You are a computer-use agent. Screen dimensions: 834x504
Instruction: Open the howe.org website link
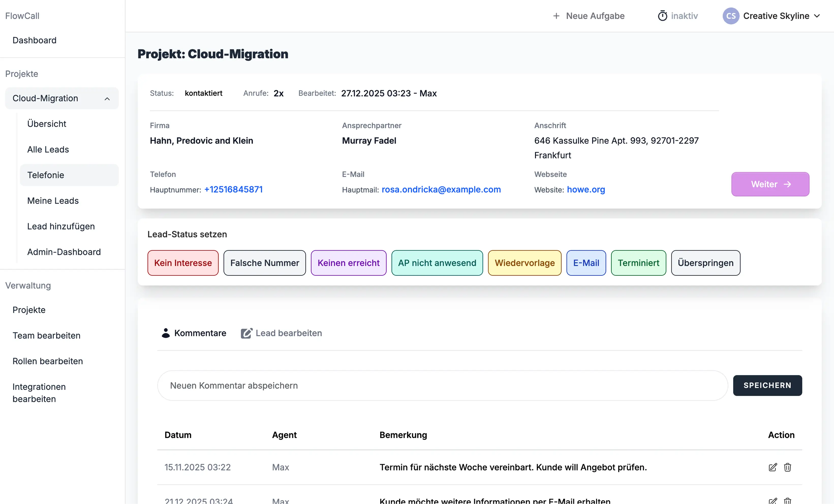585,189
